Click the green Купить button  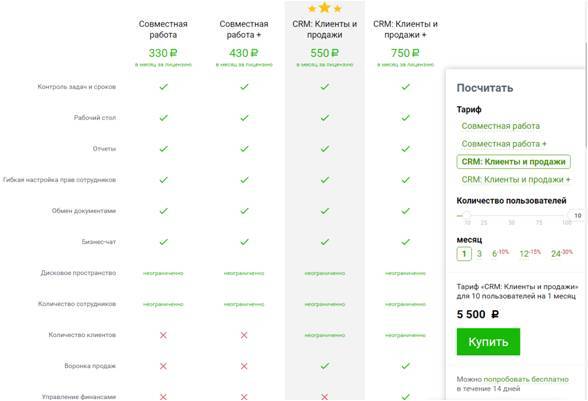click(x=488, y=342)
